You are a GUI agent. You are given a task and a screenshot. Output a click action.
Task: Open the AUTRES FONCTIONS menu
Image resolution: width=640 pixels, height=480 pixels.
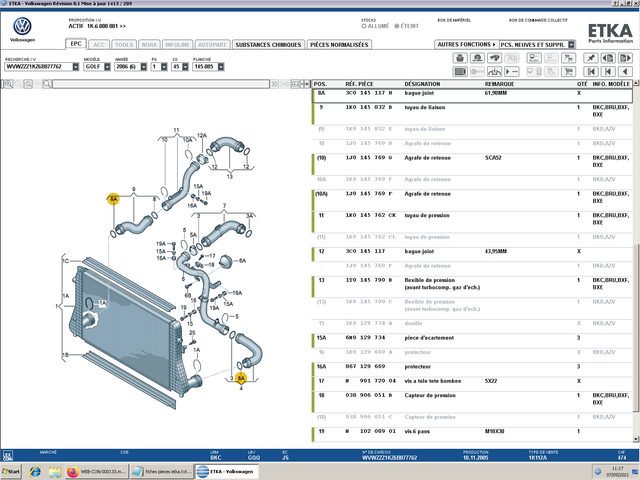pyautogui.click(x=466, y=44)
